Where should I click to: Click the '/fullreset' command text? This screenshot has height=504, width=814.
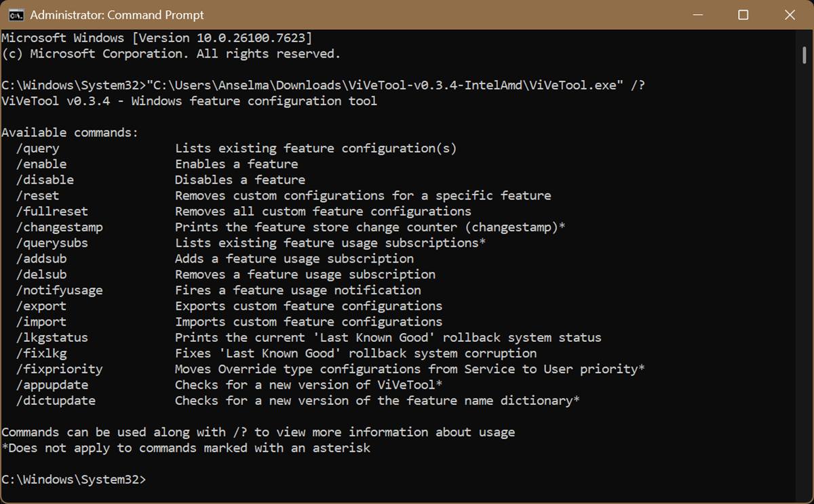point(52,211)
